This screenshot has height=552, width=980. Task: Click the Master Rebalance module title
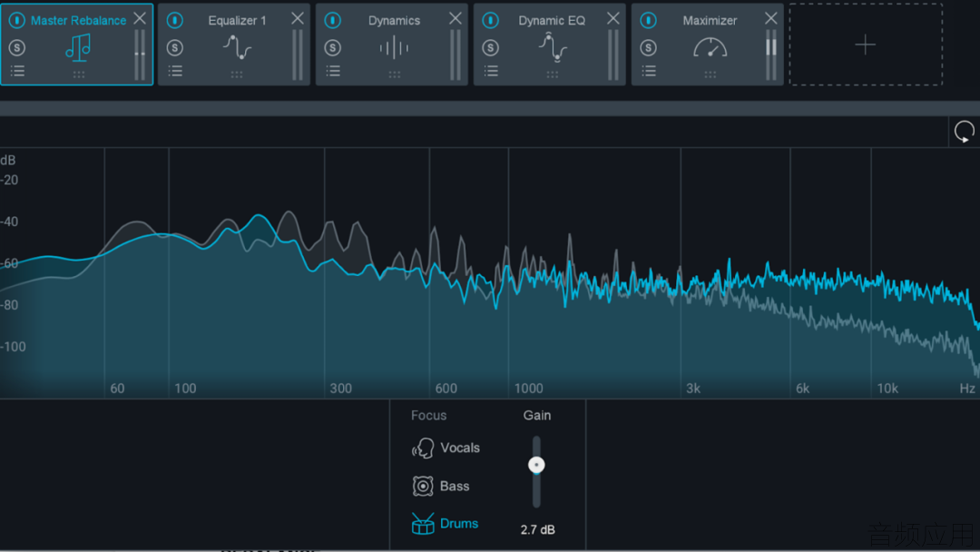coord(78,21)
